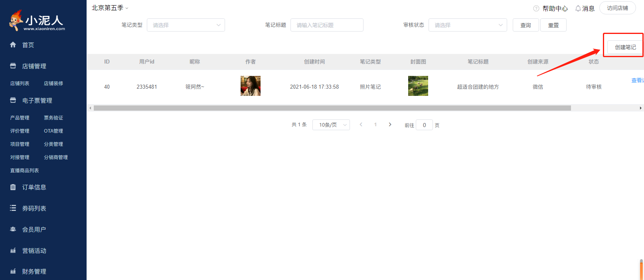Viewport: 644px width, 280px height.
Task: Expand the 10条/页 page size selector
Action: point(331,125)
